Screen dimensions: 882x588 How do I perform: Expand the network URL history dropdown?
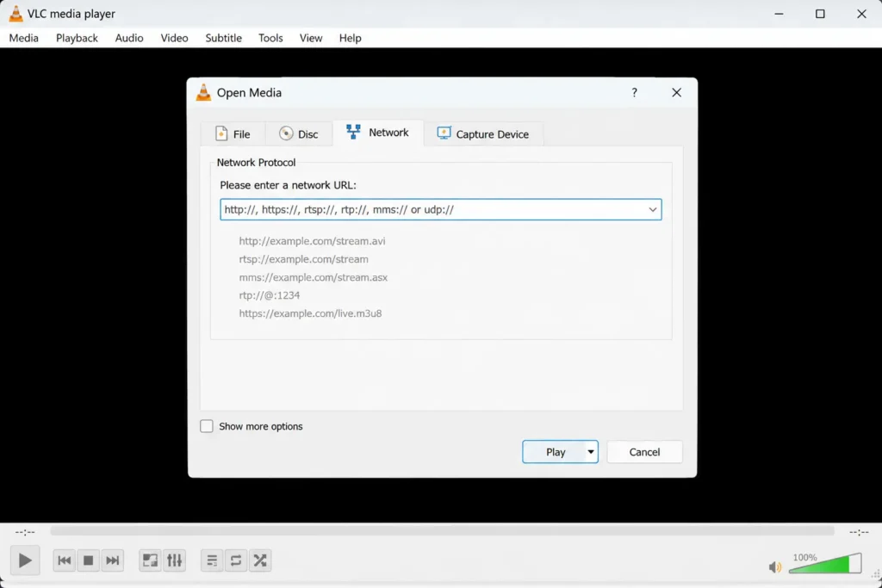653,210
